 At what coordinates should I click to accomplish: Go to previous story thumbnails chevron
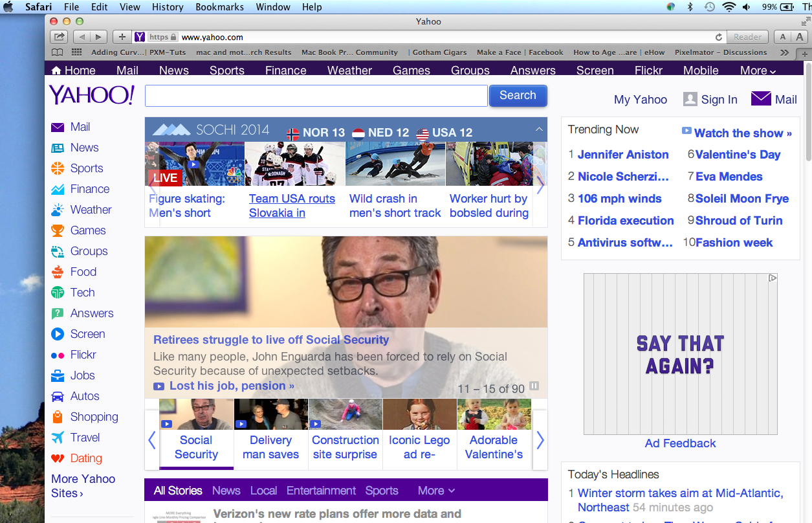click(x=152, y=440)
